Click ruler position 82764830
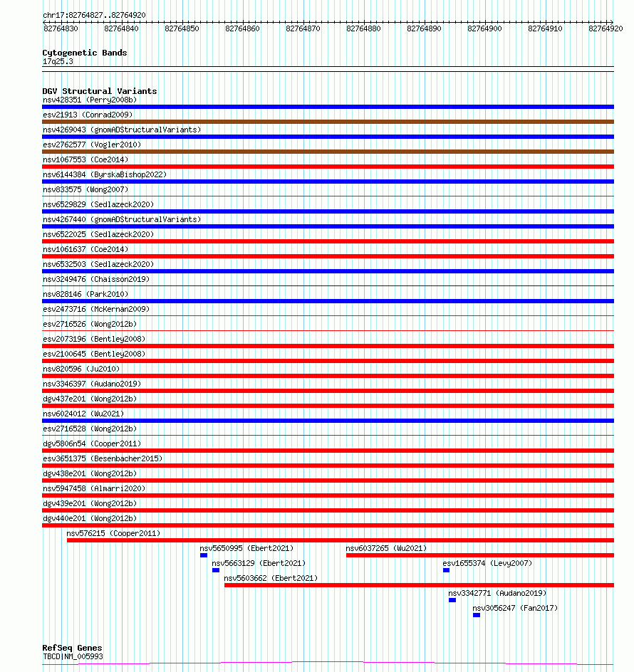 click(61, 28)
